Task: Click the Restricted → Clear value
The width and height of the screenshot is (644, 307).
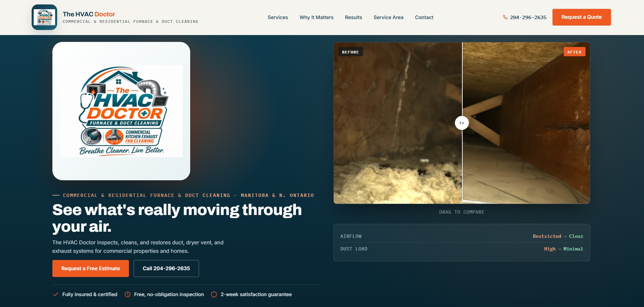Action: [558, 236]
